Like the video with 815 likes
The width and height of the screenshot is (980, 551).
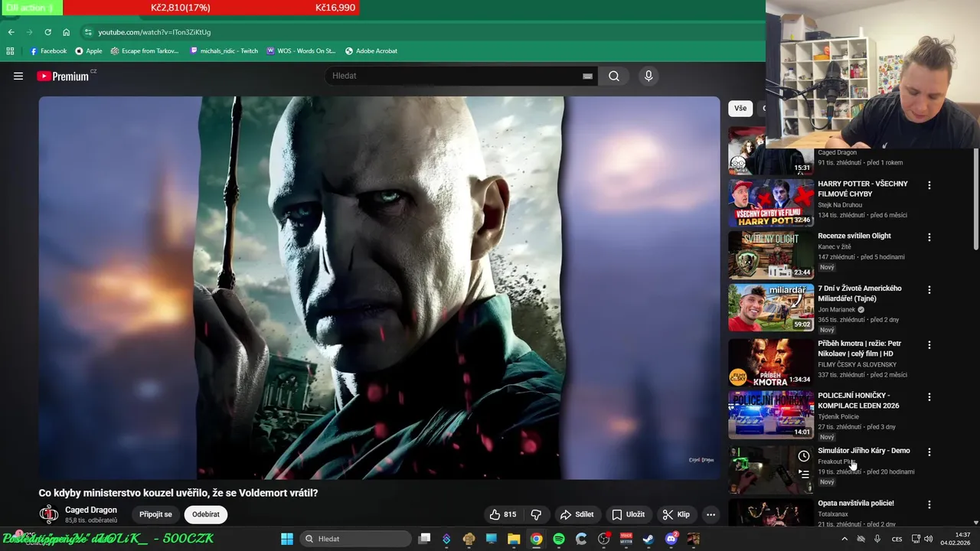click(x=503, y=514)
